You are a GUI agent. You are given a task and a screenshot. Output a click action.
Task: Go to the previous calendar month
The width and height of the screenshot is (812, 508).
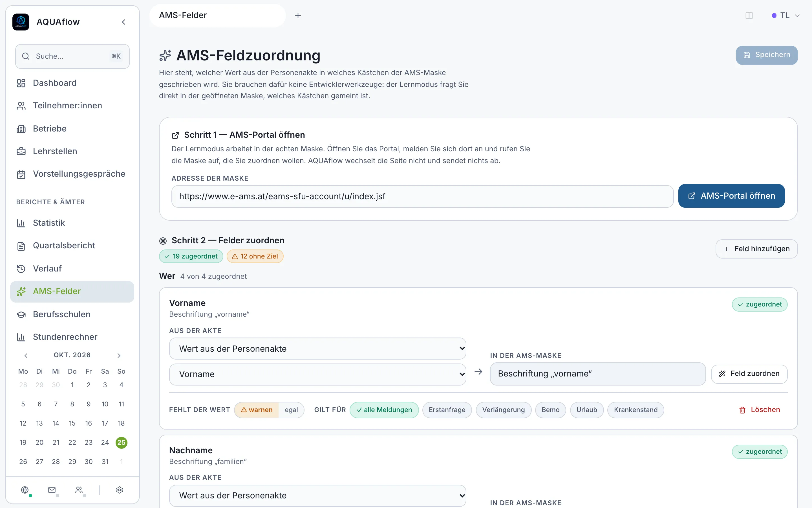pos(26,355)
